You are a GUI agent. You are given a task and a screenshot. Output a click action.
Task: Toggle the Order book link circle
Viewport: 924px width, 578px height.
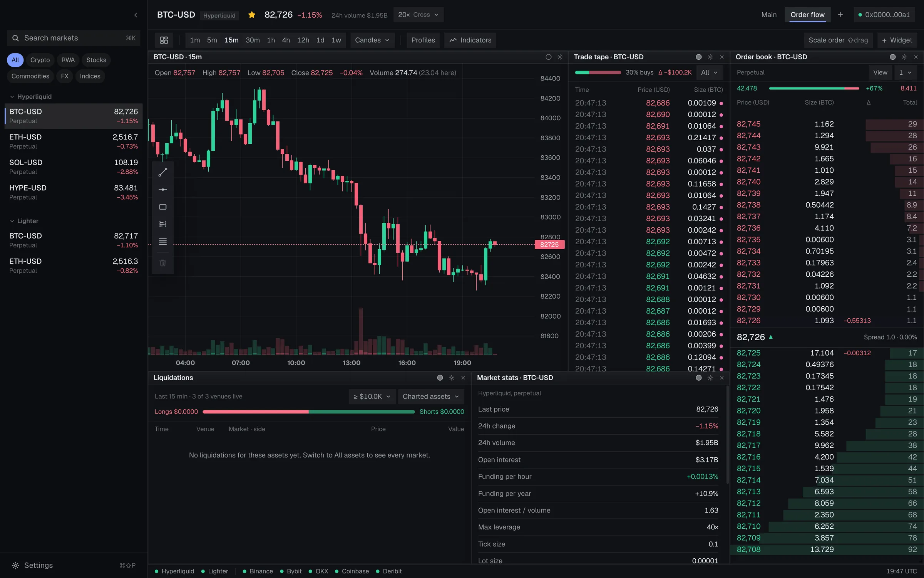coord(893,57)
